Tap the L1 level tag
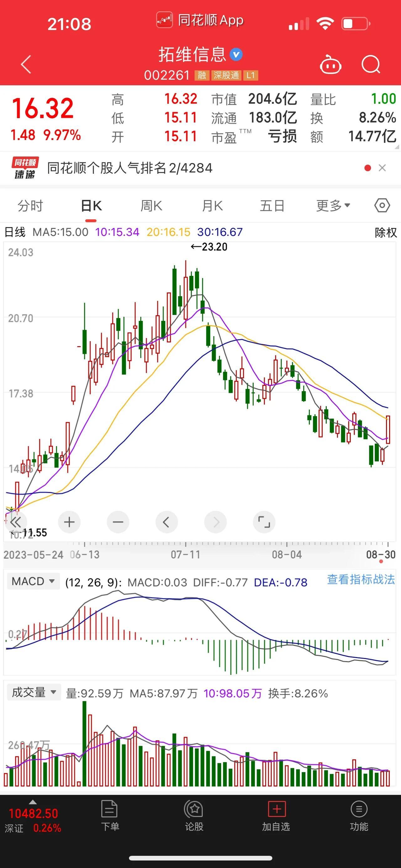This screenshot has width=401, height=868. (x=251, y=75)
